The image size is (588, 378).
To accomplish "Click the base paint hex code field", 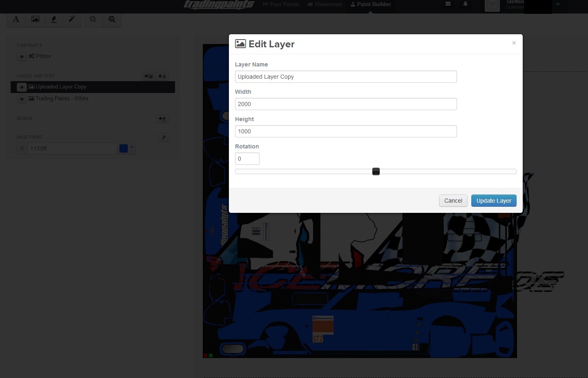I will [x=72, y=148].
